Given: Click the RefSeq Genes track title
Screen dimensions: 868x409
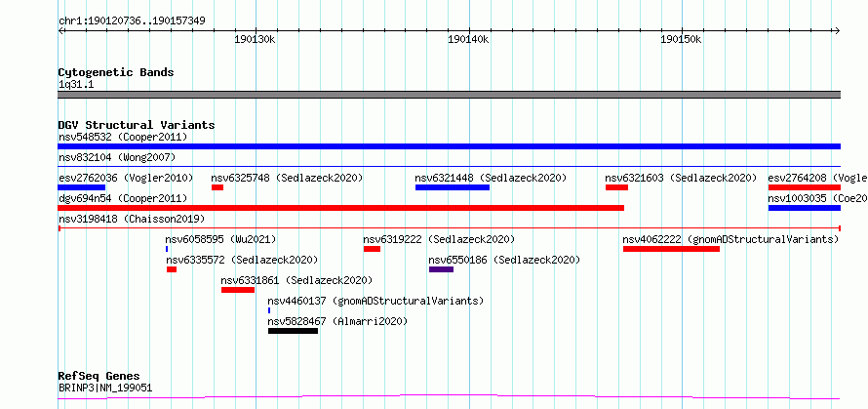Looking at the screenshot, I should tap(99, 377).
